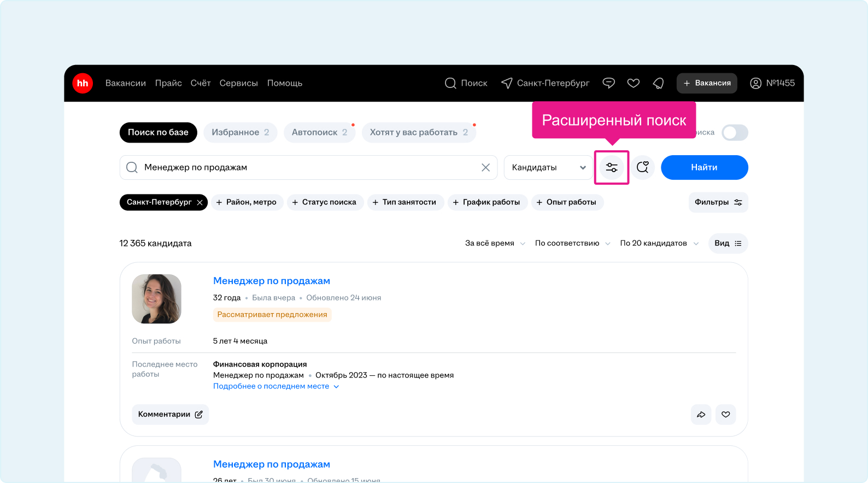This screenshot has height=483, width=868.
Task: Open the Помощь menu item
Action: click(285, 83)
